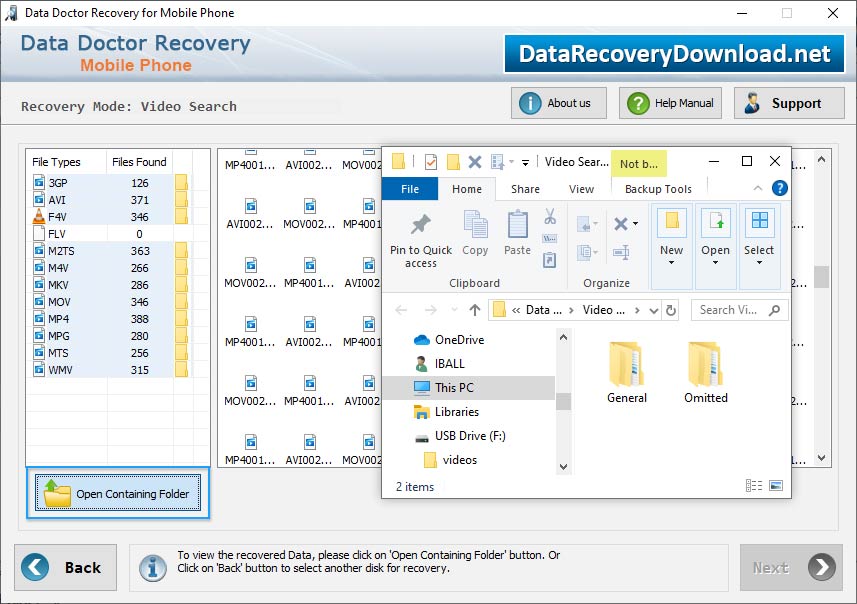Click the Delete X icon in Organize
This screenshot has height=604, width=857.
(620, 224)
